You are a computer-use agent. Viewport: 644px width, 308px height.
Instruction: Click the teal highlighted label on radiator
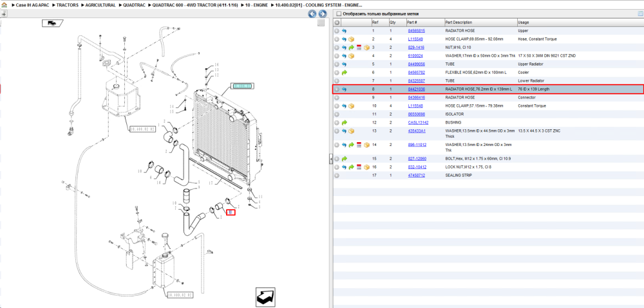coord(242,86)
